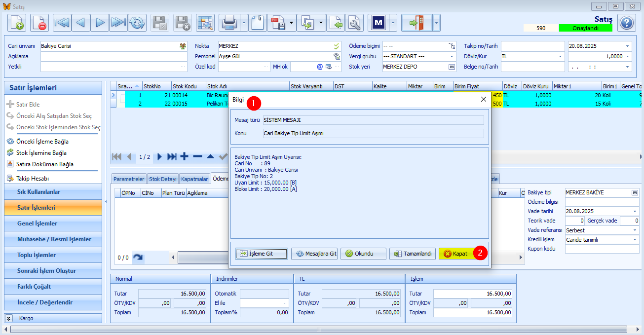The image size is (644, 335).
Task: Click the printer icon in toolbar
Action: click(230, 23)
